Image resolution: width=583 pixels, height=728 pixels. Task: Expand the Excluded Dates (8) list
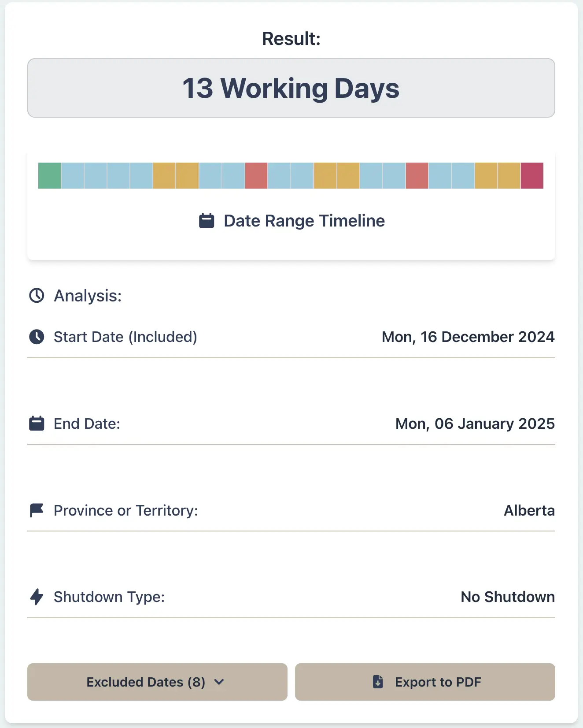[x=157, y=682]
